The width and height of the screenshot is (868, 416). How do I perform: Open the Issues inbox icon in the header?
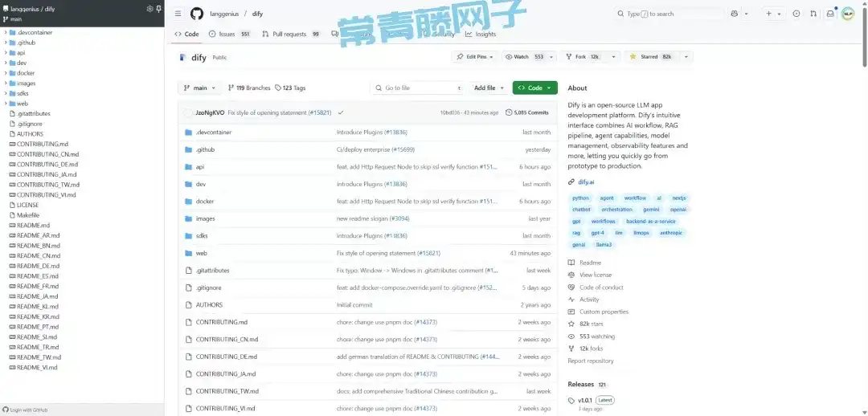pos(796,14)
